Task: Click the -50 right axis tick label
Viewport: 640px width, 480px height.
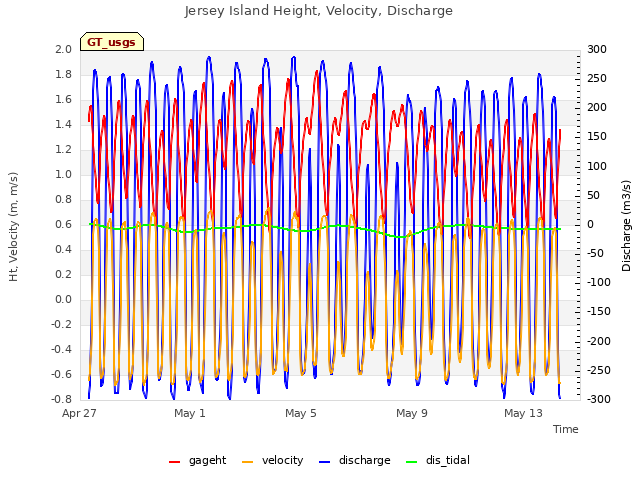Action: click(596, 253)
